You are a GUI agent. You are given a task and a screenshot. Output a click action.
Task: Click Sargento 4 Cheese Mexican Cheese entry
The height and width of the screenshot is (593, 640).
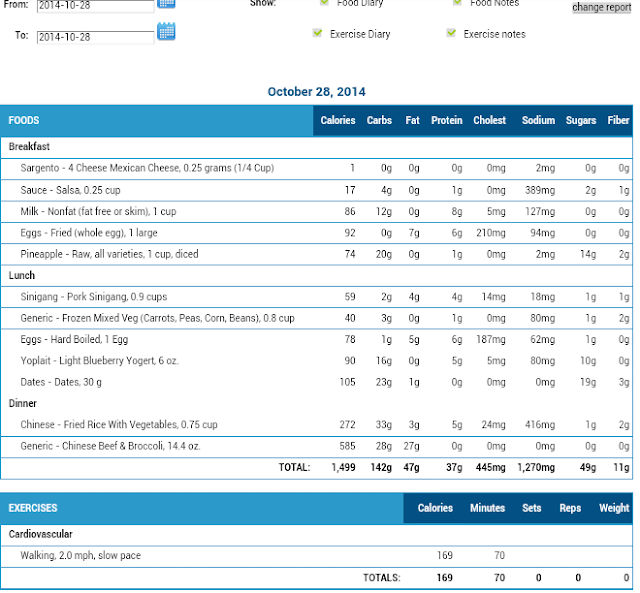click(x=147, y=168)
